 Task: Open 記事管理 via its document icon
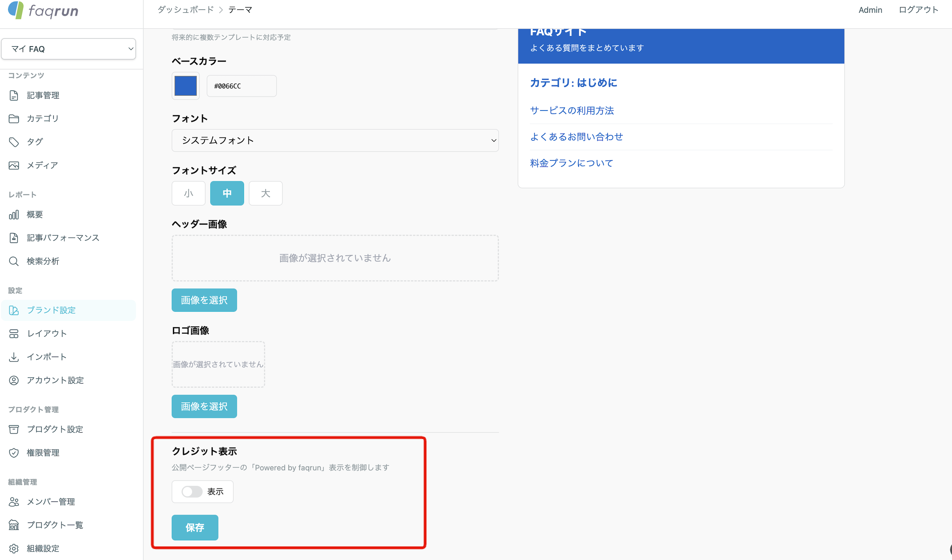point(14,95)
